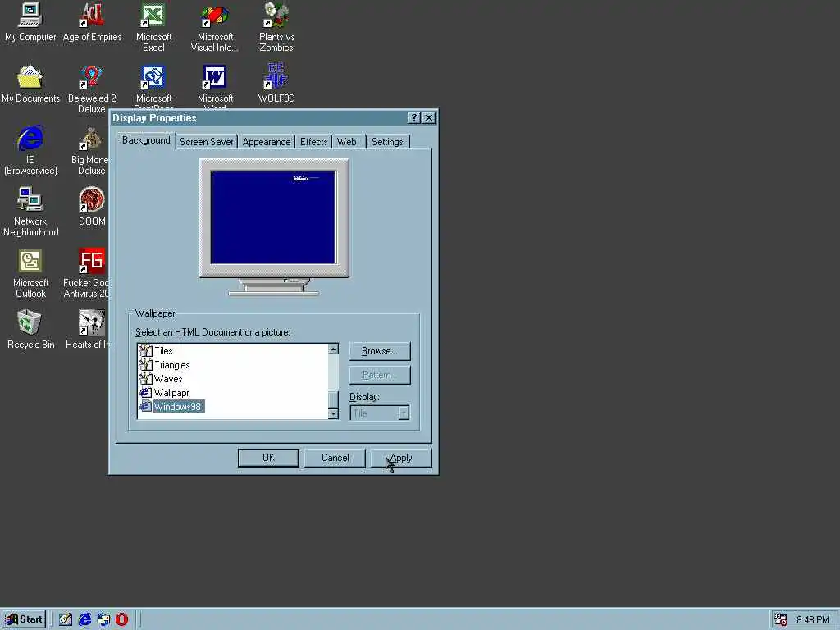Click the Task Scheduler tray icon
Screen dimensions: 840x630
[x=781, y=620]
